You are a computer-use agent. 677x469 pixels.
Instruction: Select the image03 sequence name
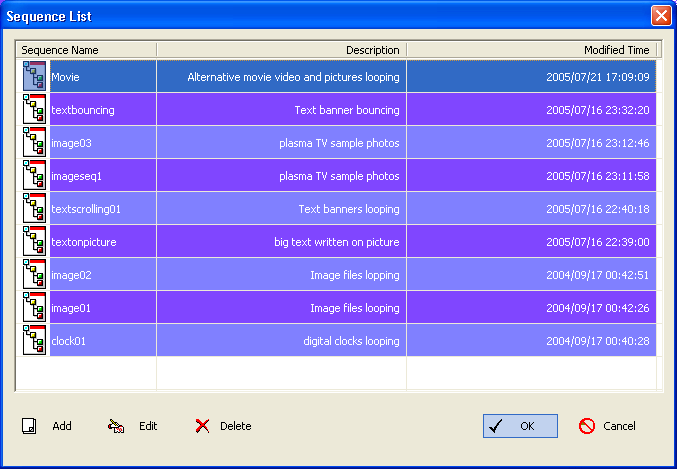pos(71,143)
